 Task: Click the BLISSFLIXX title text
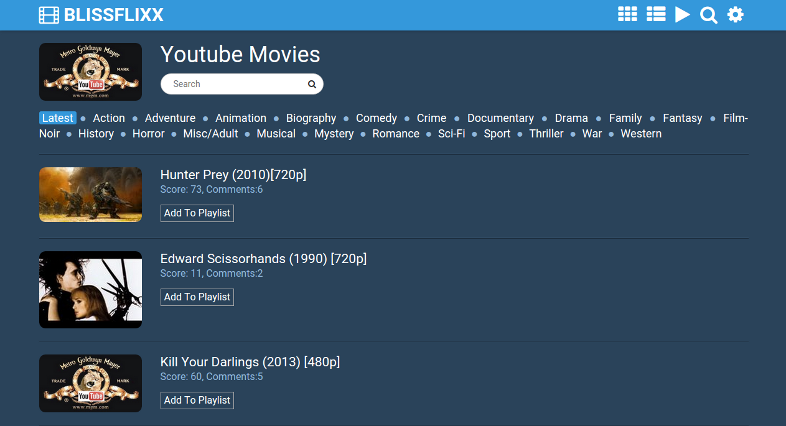pyautogui.click(x=114, y=15)
